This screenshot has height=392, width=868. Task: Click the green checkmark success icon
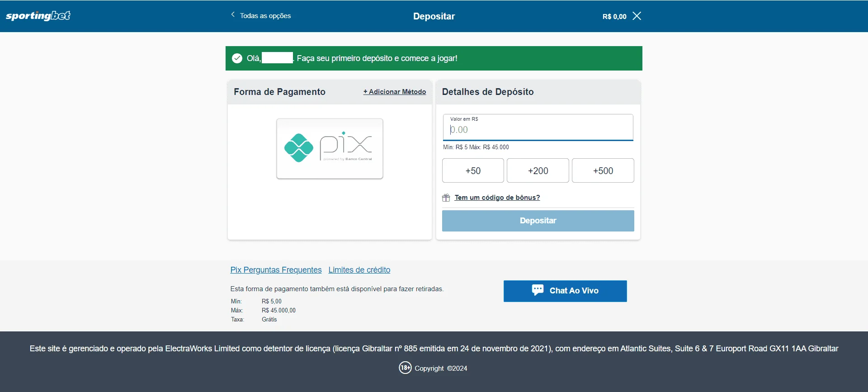tap(237, 58)
